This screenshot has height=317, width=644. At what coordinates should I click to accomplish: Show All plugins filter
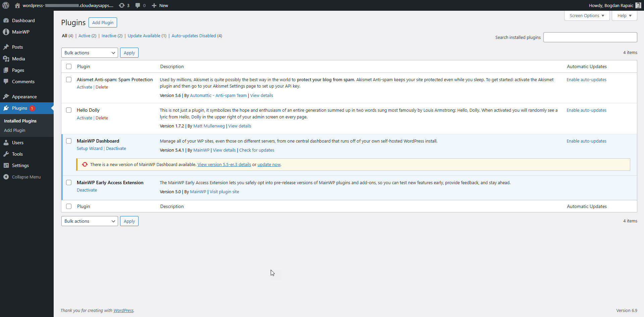click(x=64, y=36)
